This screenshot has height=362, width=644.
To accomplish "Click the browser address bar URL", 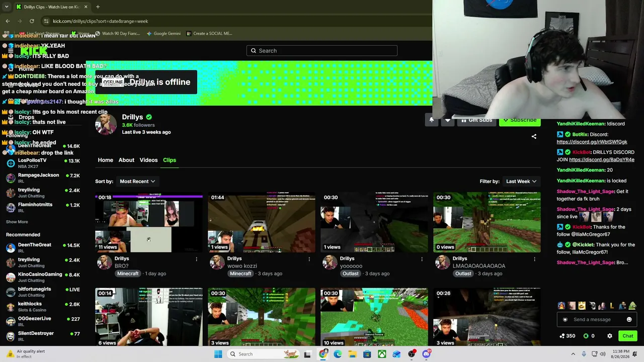I will [x=101, y=21].
